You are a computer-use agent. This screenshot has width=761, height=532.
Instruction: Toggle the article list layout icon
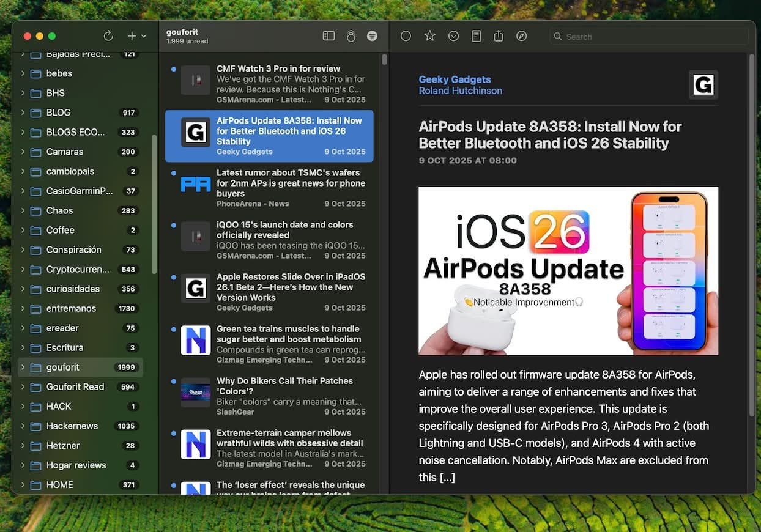click(329, 36)
